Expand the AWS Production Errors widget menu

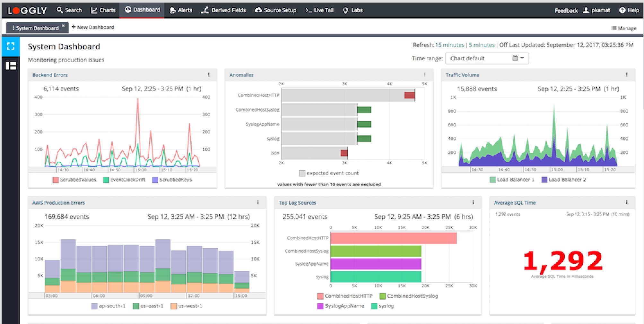(257, 202)
